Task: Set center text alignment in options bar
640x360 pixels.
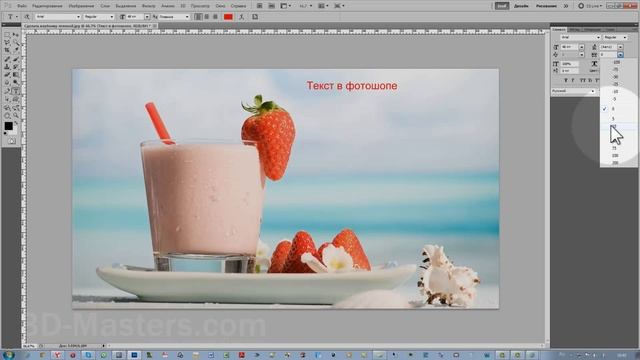Action: [x=206, y=17]
